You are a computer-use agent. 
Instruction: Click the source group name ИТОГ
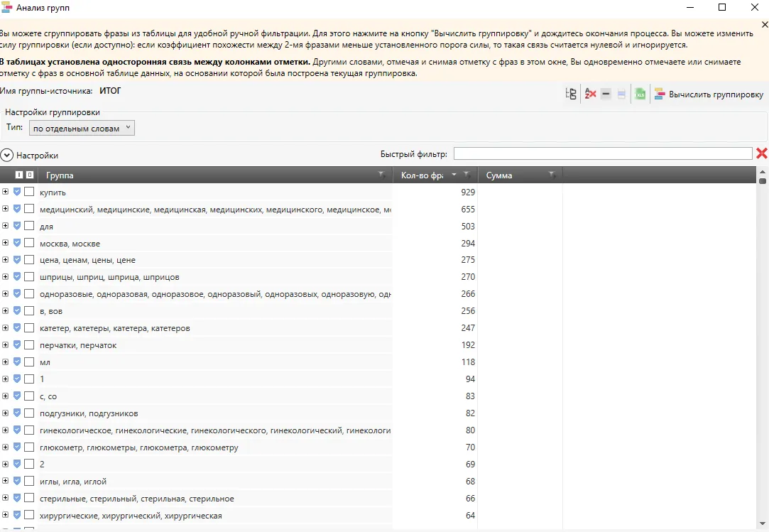[x=110, y=91]
